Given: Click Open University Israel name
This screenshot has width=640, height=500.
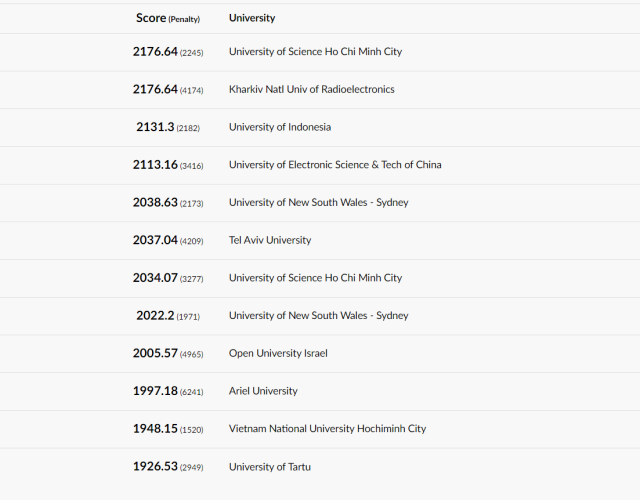Looking at the screenshot, I should 278,353.
